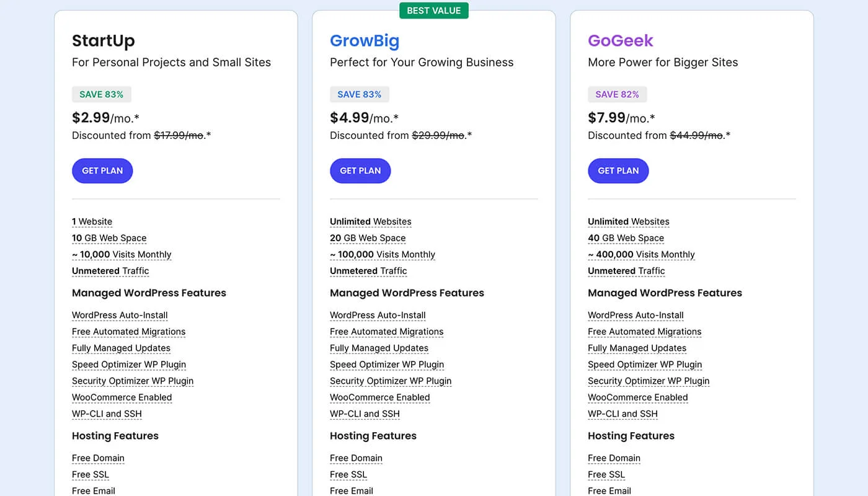
Task: Click Unlimited Websites under GrowBig
Action: click(x=370, y=221)
